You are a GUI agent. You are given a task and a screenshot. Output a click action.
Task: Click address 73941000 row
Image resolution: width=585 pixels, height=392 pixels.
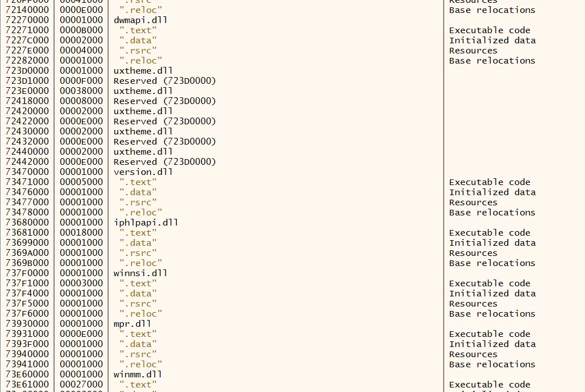(27, 364)
